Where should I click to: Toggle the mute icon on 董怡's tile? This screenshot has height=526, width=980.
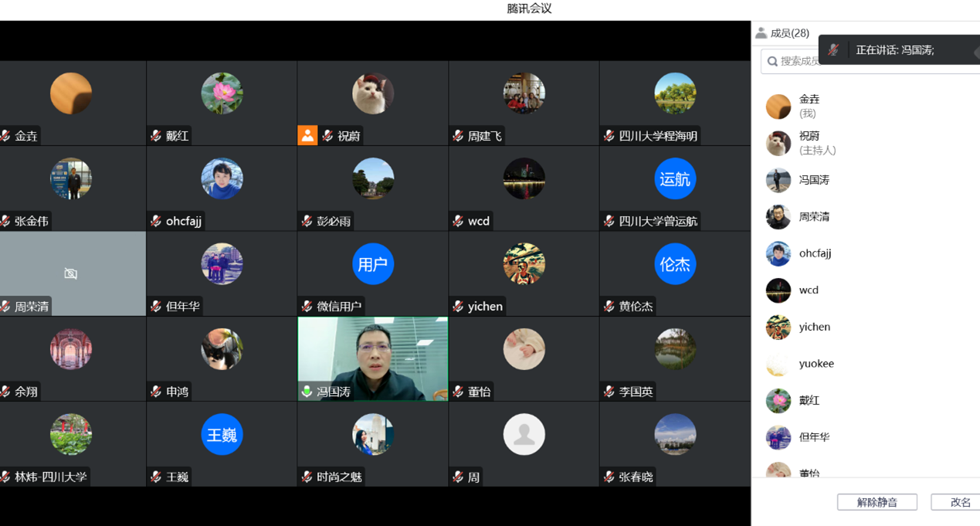click(458, 392)
